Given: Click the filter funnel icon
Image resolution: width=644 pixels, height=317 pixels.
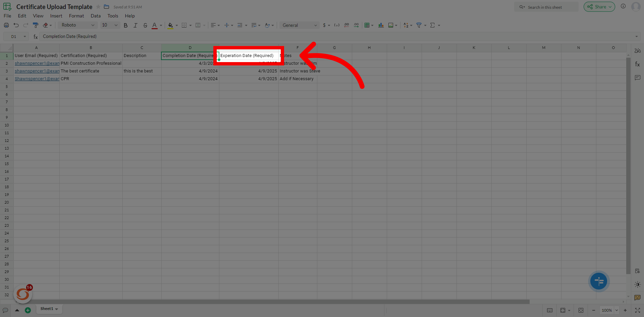Looking at the screenshot, I should pos(419,25).
